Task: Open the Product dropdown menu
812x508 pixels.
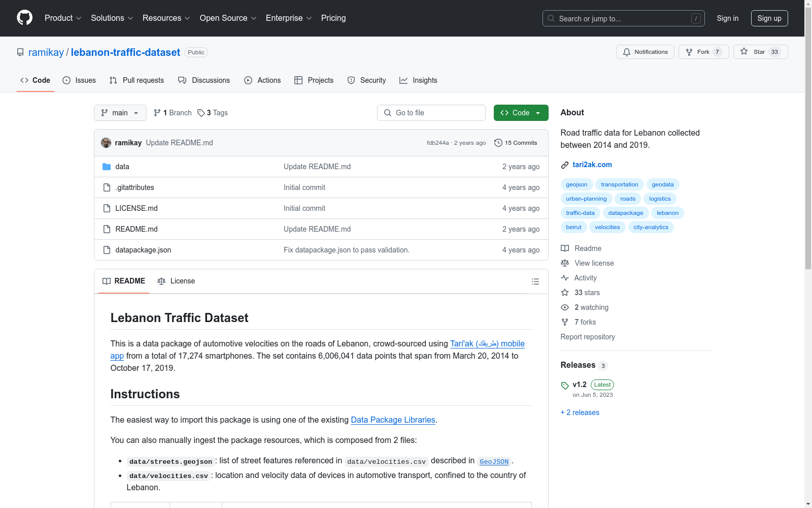Action: coord(63,18)
